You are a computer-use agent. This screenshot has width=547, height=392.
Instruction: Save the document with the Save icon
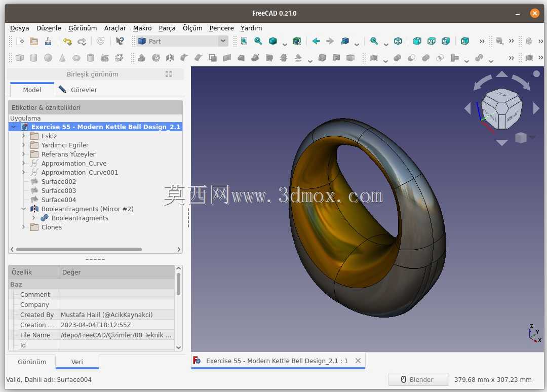48,41
